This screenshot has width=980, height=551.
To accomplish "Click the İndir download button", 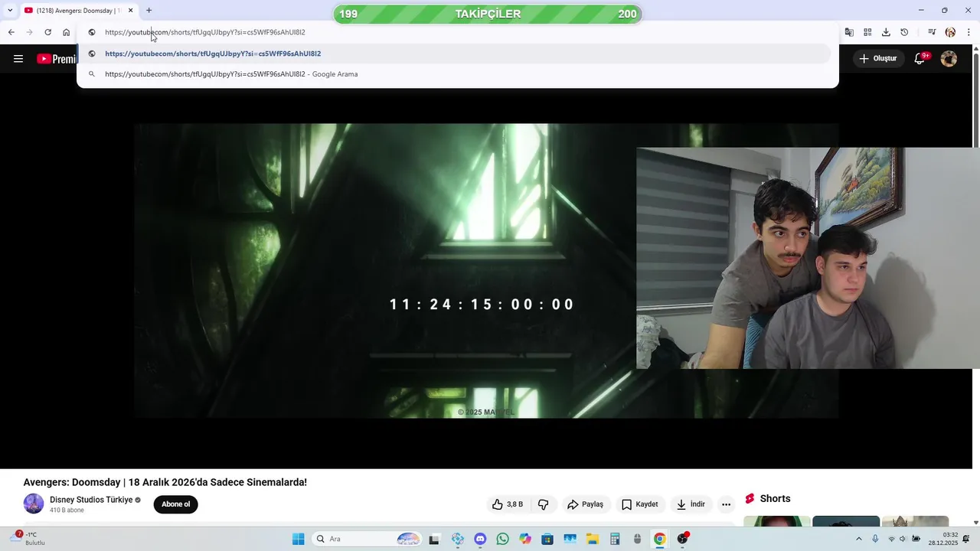I will 690,504.
